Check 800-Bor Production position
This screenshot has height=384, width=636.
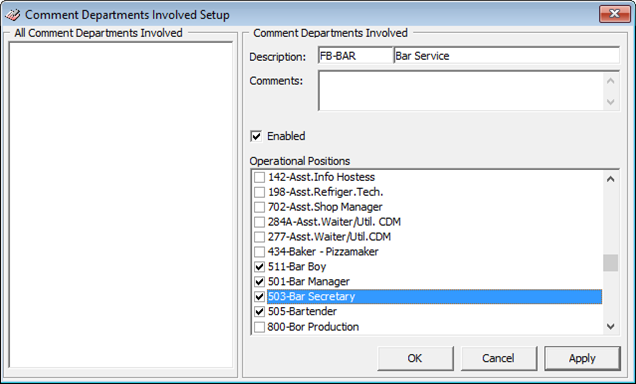click(x=259, y=327)
